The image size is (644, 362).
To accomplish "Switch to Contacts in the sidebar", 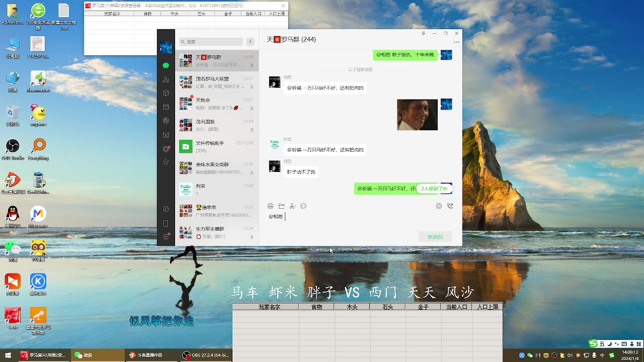I will tap(166, 79).
